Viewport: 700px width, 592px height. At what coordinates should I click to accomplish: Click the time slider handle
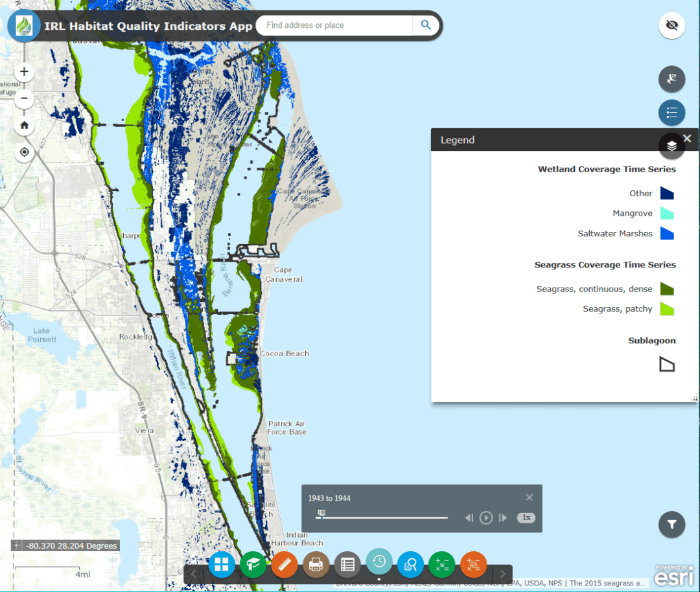click(321, 514)
